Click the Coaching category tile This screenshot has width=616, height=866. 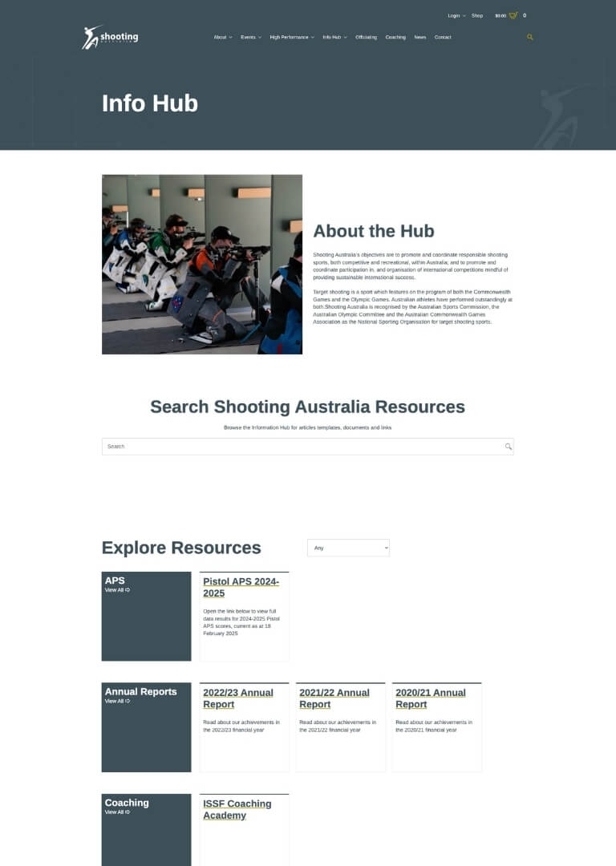[x=147, y=830]
